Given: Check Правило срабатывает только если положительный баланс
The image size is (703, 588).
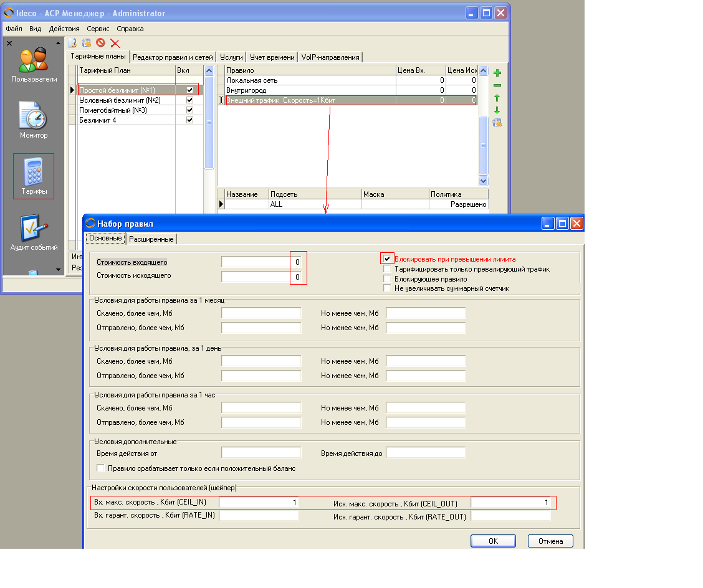Looking at the screenshot, I should tap(101, 468).
